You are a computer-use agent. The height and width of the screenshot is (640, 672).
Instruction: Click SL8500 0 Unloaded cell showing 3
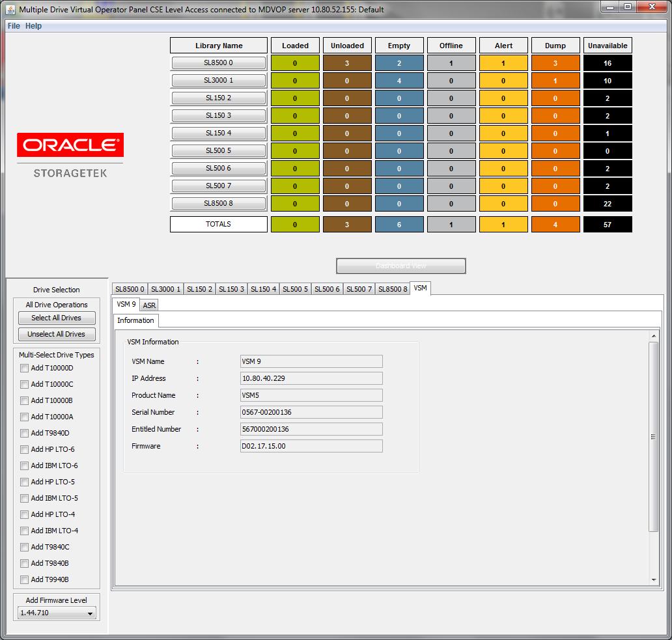click(347, 63)
